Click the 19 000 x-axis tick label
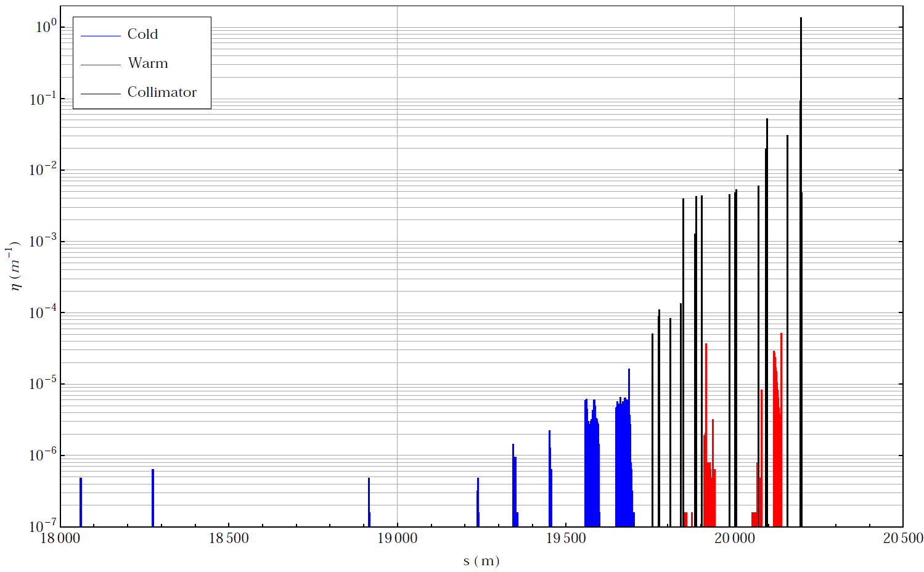 (397, 539)
